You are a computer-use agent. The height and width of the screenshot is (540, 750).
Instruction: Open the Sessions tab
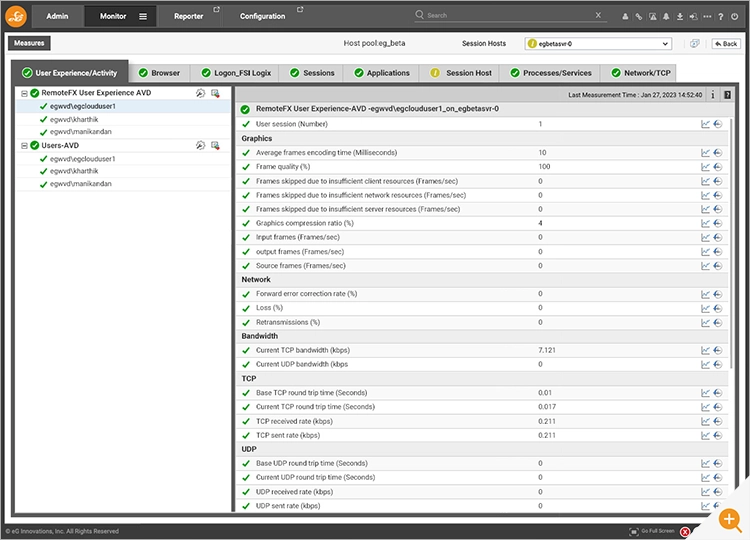[313, 73]
